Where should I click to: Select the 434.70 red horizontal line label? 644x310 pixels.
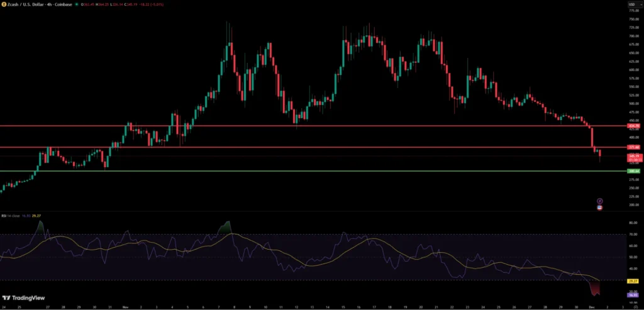tap(633, 126)
